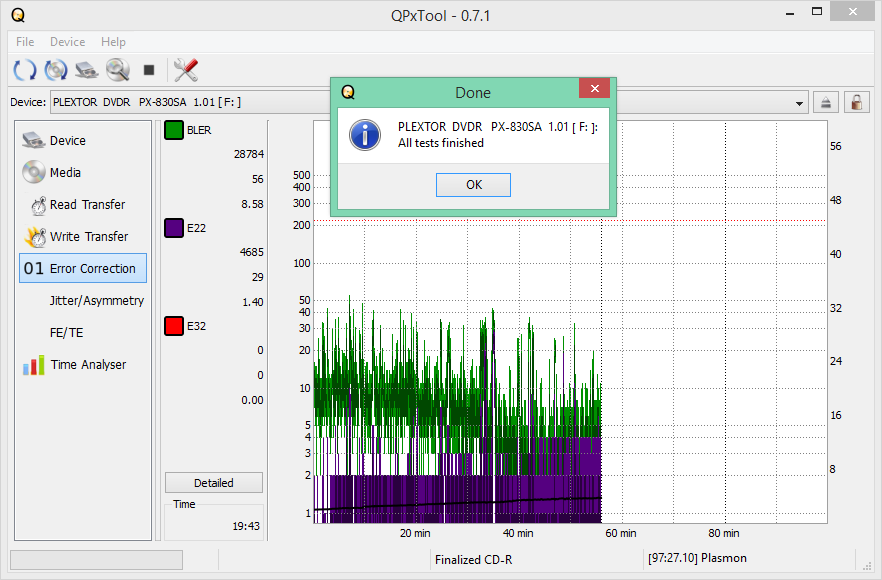The width and height of the screenshot is (882, 580).
Task: Click the Finalized CD-R status bar text
Action: 473,560
